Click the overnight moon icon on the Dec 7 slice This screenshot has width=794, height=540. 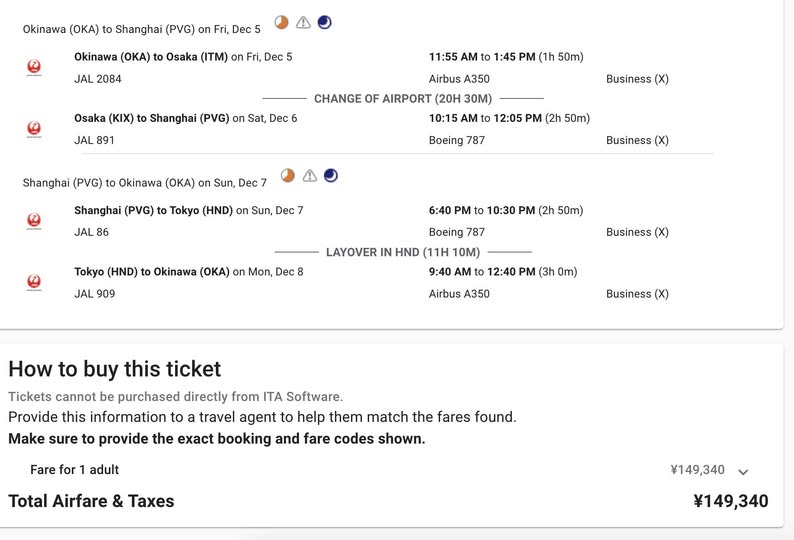[x=331, y=176]
